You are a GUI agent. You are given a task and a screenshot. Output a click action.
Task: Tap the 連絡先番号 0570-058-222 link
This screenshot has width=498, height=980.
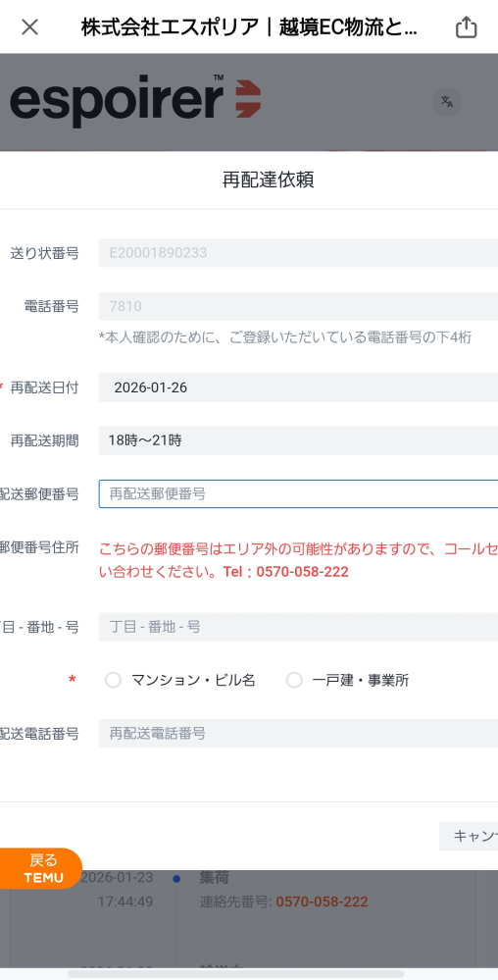tap(322, 902)
